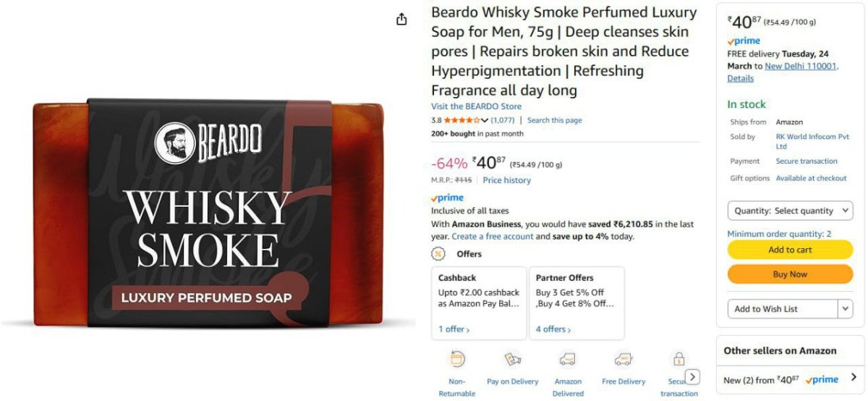Open the Quantity dropdown
The image size is (868, 401).
(x=790, y=211)
